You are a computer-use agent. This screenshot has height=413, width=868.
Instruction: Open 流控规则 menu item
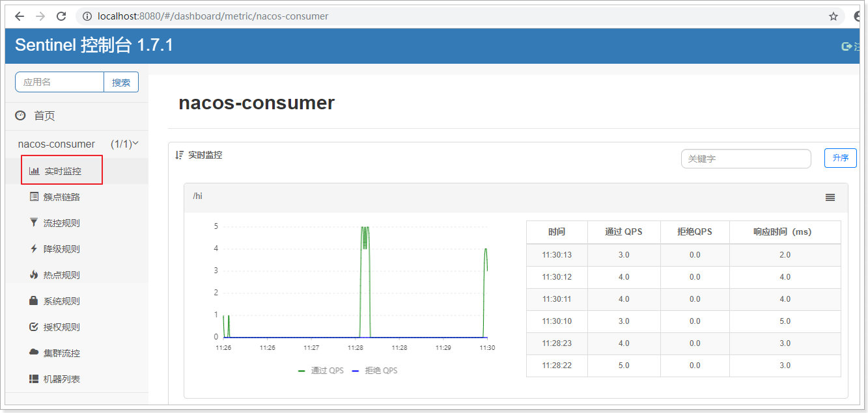(x=62, y=223)
